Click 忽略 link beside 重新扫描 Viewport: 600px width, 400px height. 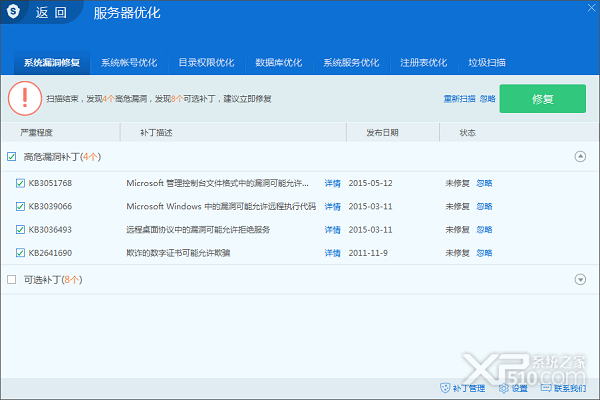tap(488, 99)
